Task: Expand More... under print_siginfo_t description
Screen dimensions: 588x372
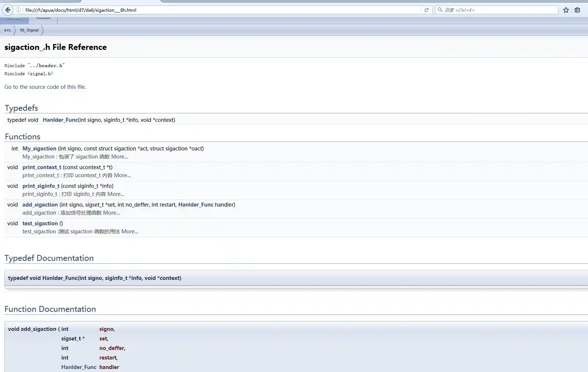Action: 116,194
